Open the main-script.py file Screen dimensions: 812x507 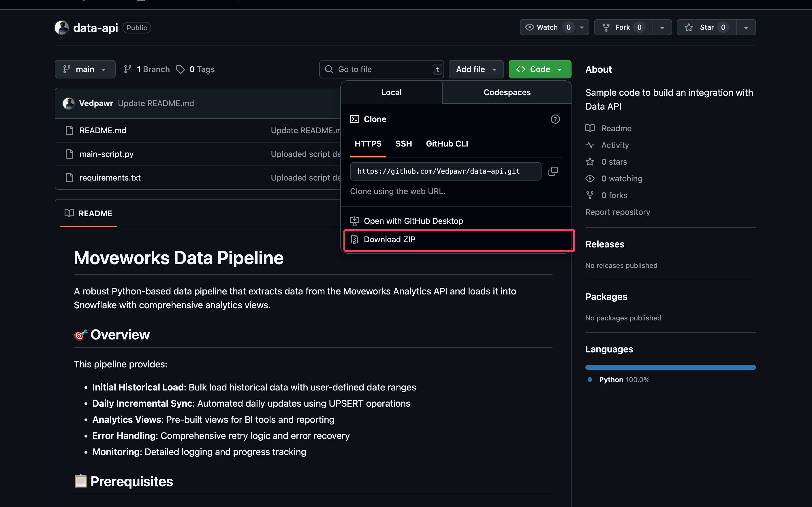(106, 154)
